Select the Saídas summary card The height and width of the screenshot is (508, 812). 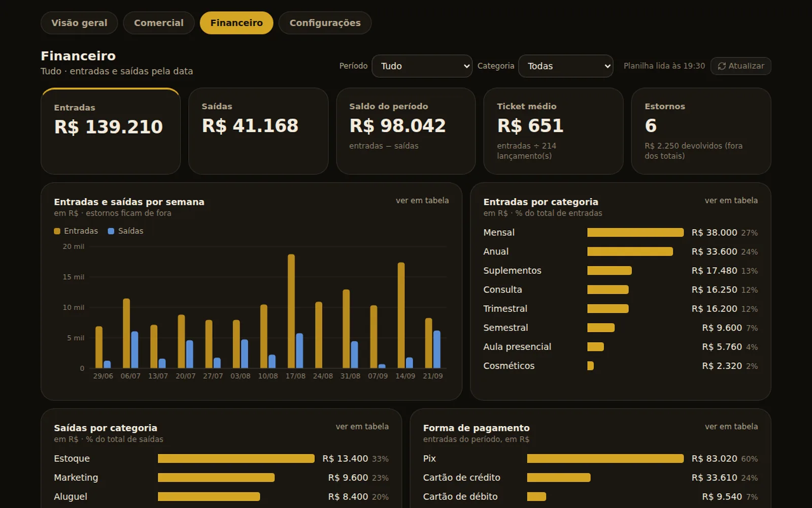258,131
